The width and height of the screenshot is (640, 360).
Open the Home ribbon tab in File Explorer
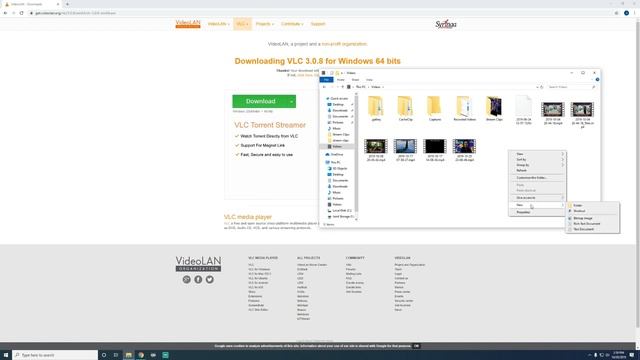pos(341,80)
